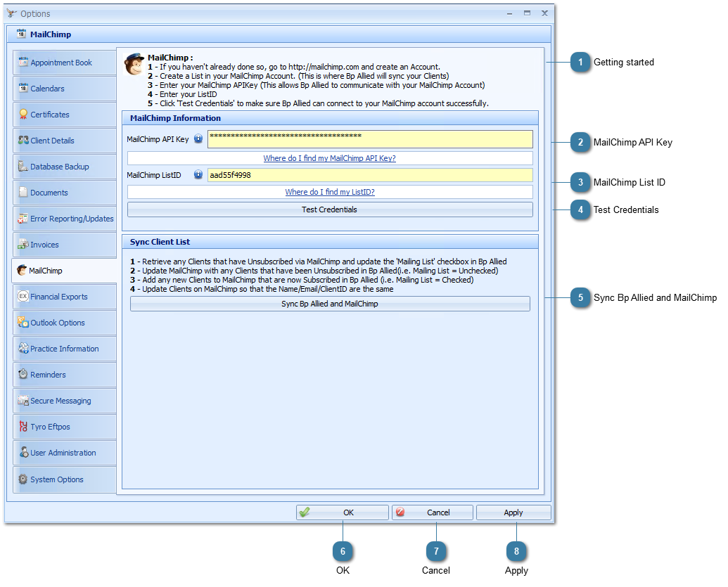The width and height of the screenshot is (728, 587).
Task: Switch to the Certificates tab
Action: [x=65, y=115]
